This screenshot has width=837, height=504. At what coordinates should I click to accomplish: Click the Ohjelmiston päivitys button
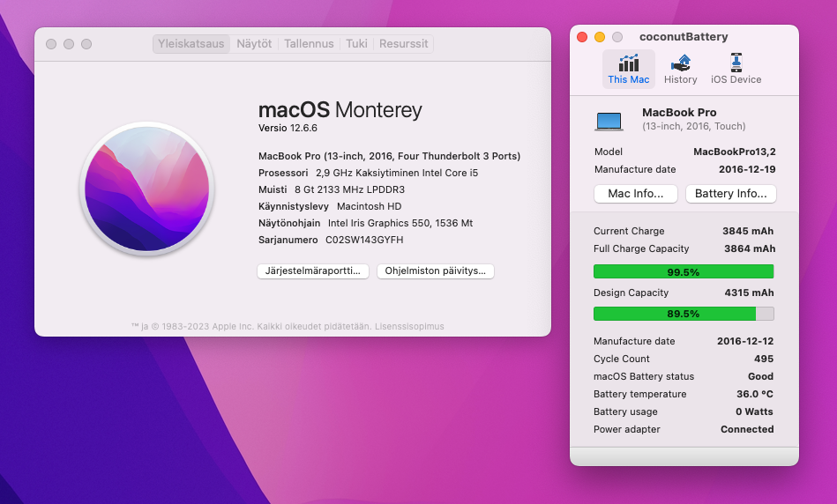436,271
